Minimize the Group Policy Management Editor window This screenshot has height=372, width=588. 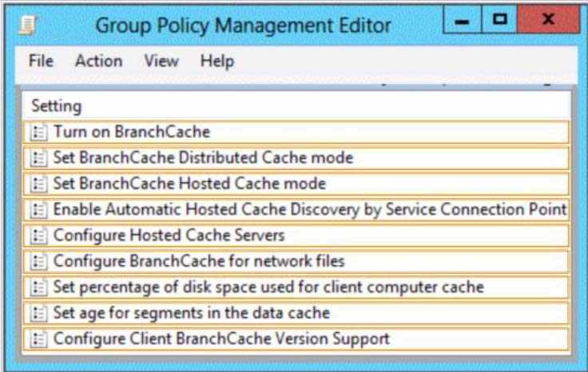click(462, 19)
